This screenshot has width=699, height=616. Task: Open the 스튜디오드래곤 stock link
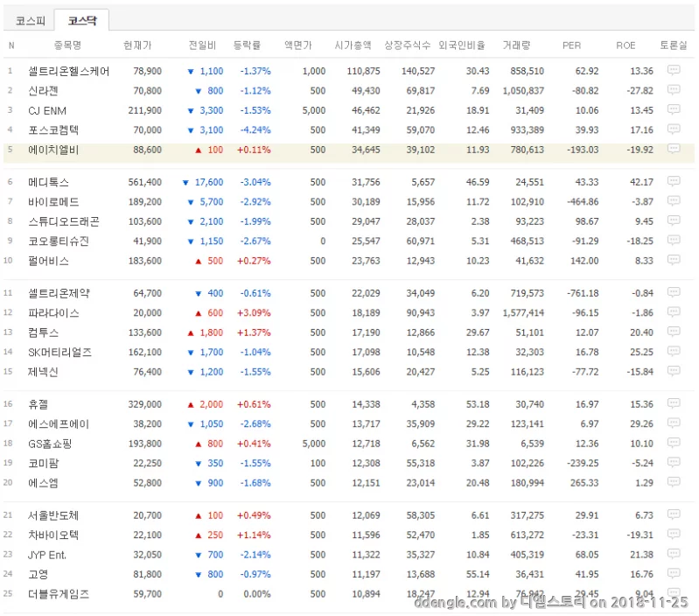(63, 221)
